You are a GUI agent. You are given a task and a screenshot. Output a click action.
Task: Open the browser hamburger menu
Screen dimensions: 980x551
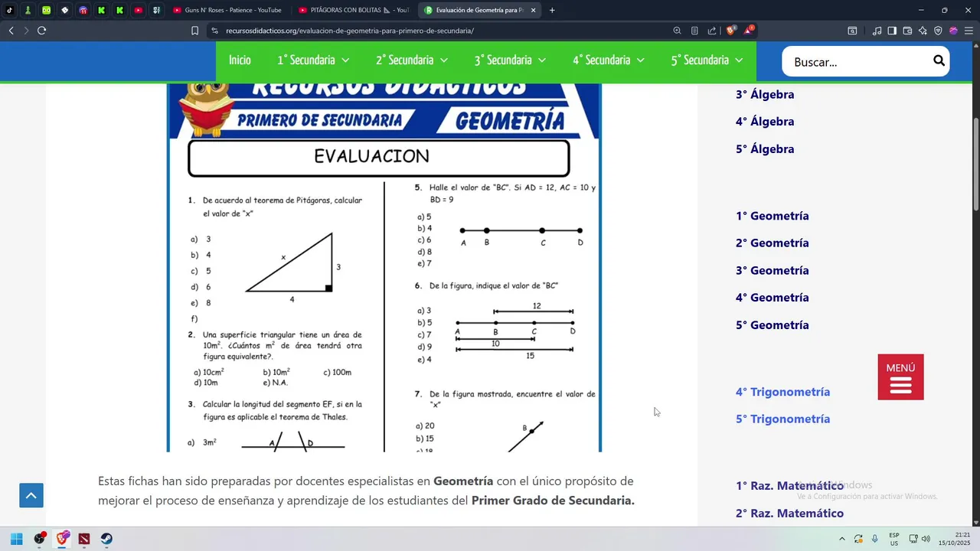969,31
